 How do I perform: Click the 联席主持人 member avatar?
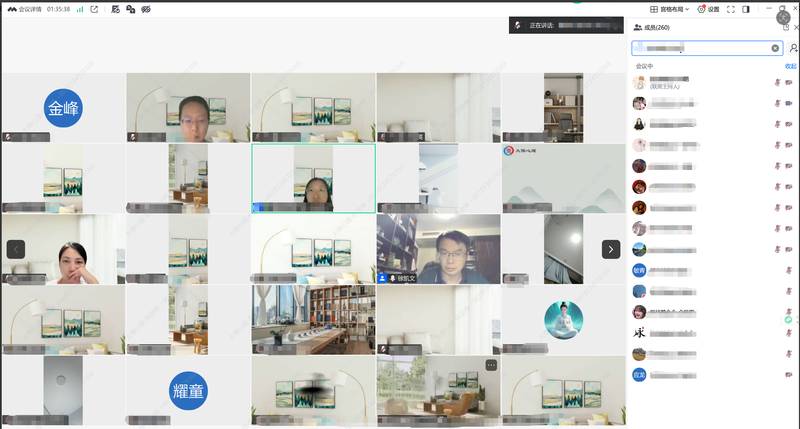pyautogui.click(x=639, y=83)
